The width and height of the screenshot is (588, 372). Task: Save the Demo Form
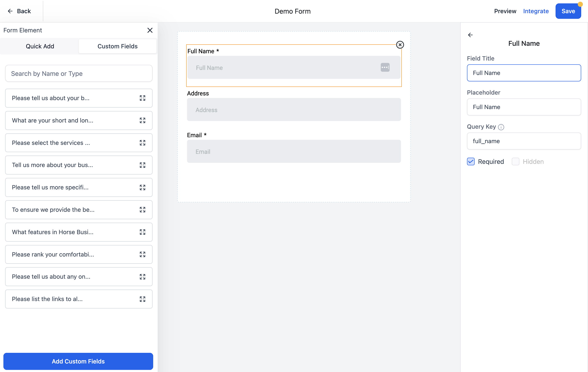[568, 11]
